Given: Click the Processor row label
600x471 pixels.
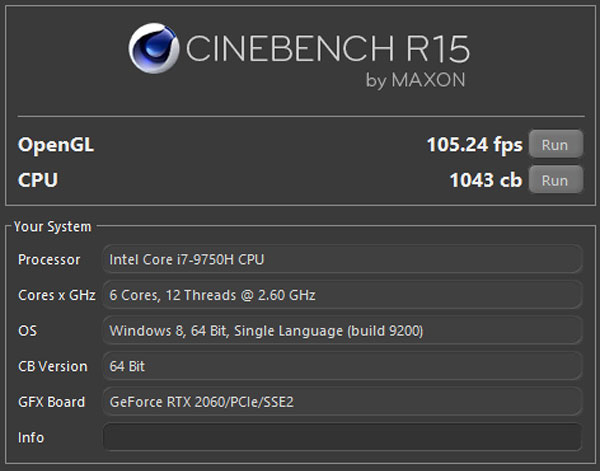Looking at the screenshot, I should point(48,260).
